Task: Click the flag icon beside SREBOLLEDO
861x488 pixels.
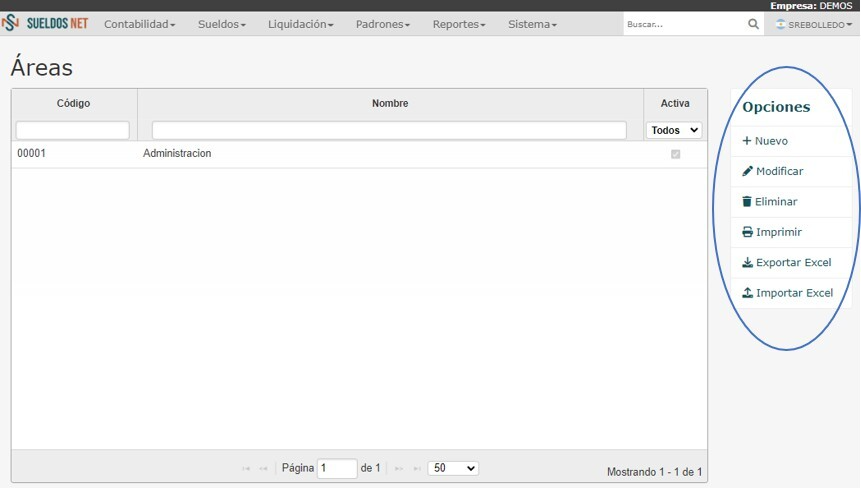Action: [780, 24]
